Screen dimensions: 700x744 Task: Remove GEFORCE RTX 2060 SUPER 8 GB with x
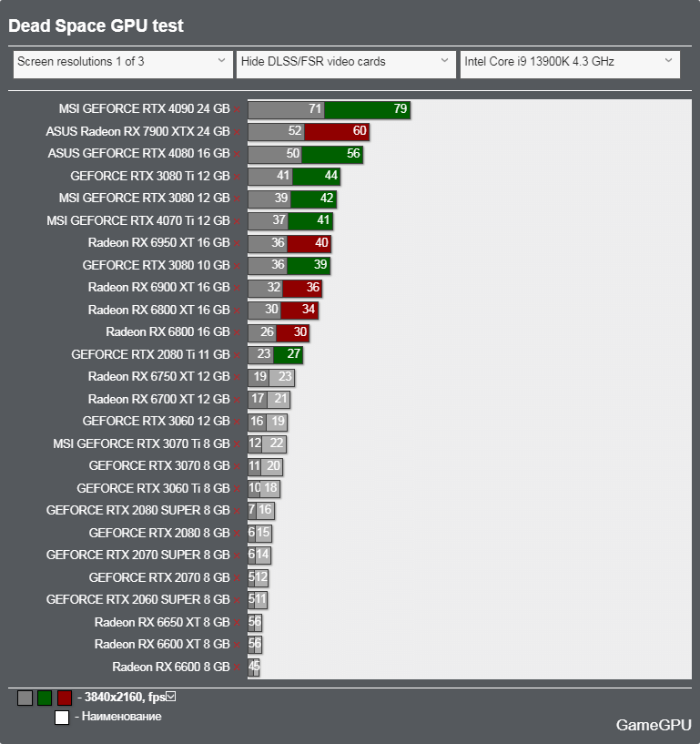[x=237, y=600]
